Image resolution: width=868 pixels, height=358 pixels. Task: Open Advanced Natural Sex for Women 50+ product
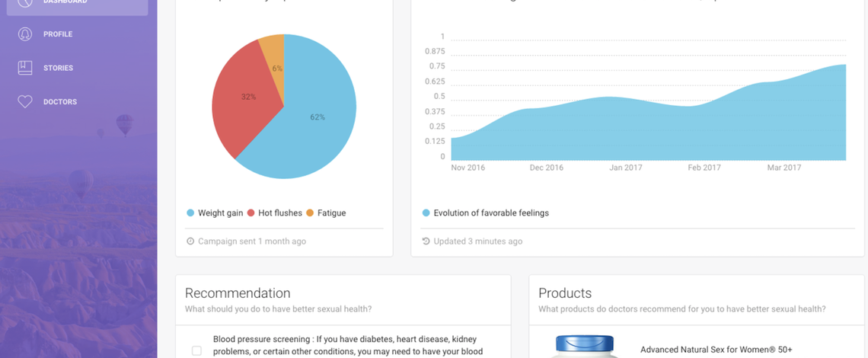click(716, 350)
